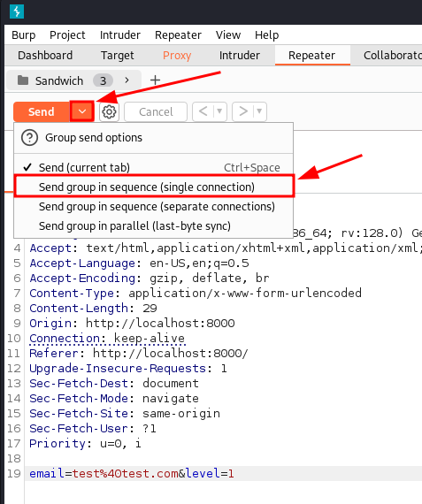The height and width of the screenshot is (504, 422).
Task: Click the email=test%40test.com body parameter
Action: tap(104, 473)
